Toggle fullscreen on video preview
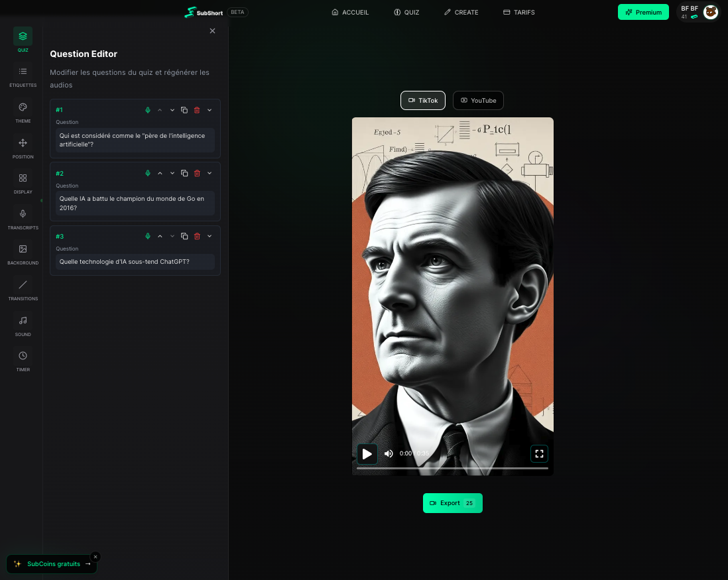Screen dimensions: 728x580 tap(539, 454)
